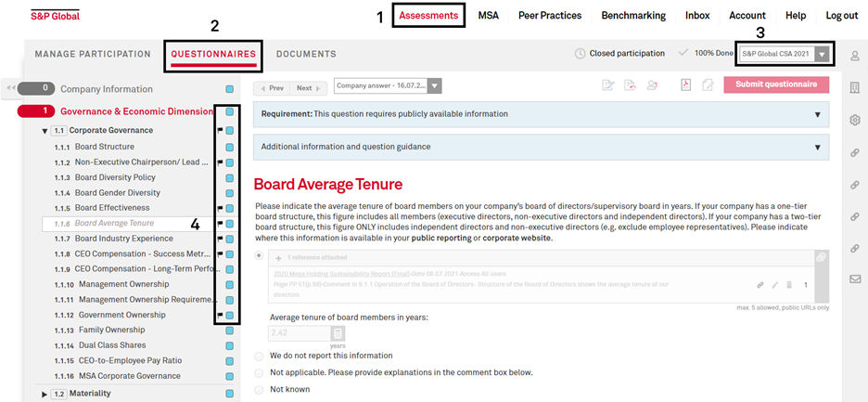Open the PDF export icon
Image resolution: width=868 pixels, height=402 pixels.
point(686,84)
